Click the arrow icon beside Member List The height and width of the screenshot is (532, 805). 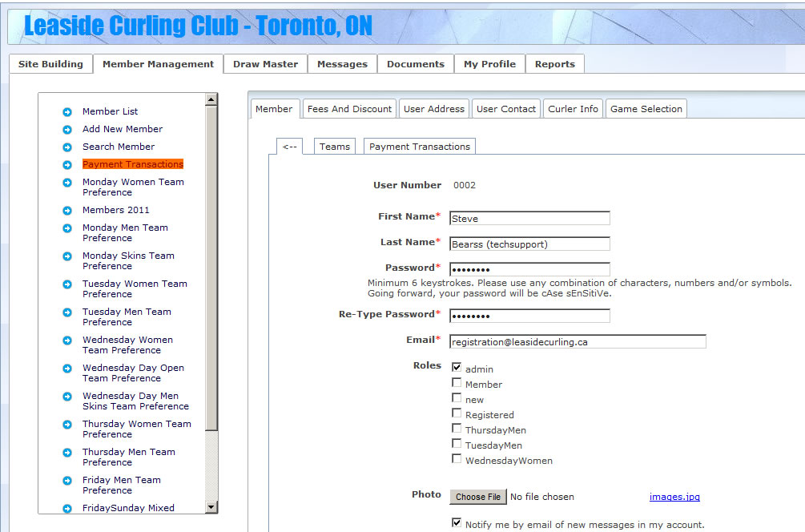(x=67, y=112)
